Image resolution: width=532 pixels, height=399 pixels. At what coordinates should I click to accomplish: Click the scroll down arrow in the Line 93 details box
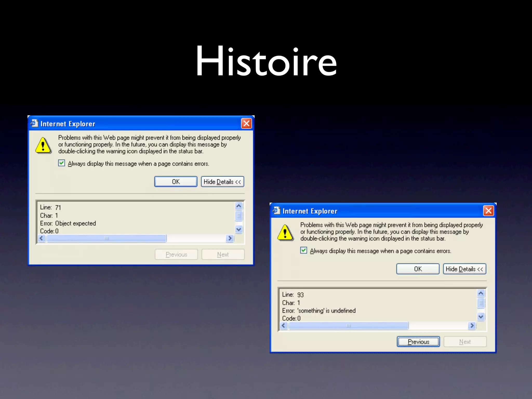click(x=481, y=317)
